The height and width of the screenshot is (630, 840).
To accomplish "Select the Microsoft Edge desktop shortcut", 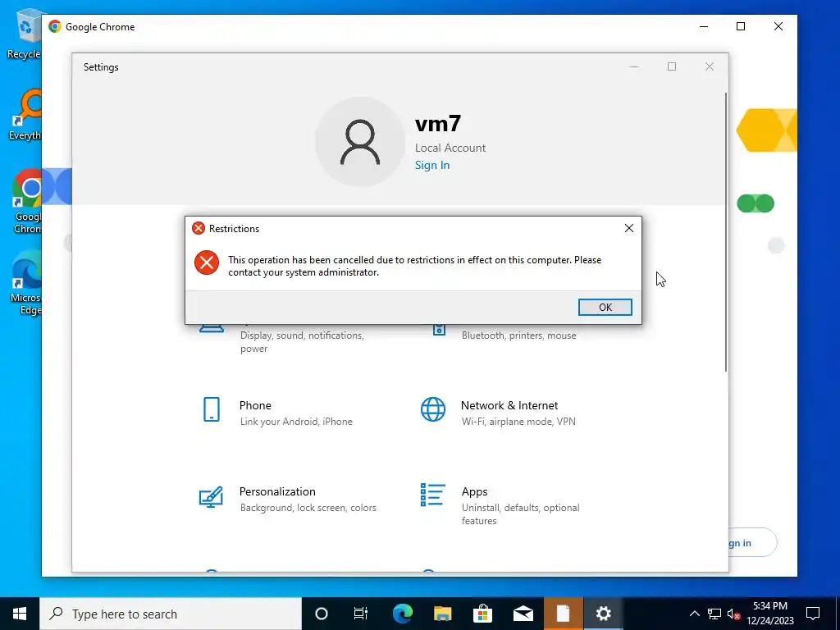I will point(25,283).
